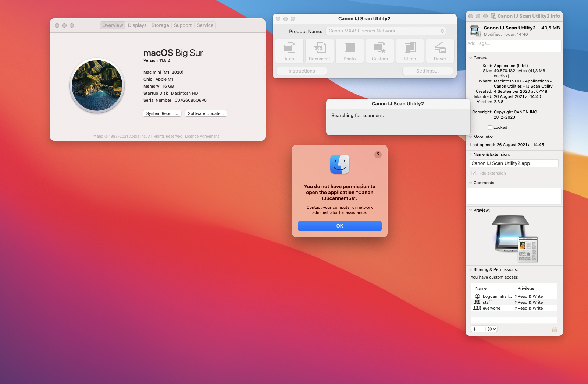Open the scanner Driver icon
Screen dimensions: 588x384
[440, 51]
